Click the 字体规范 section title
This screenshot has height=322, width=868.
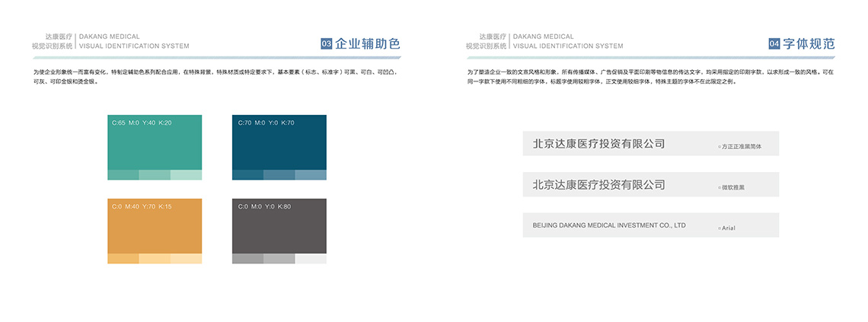(809, 43)
